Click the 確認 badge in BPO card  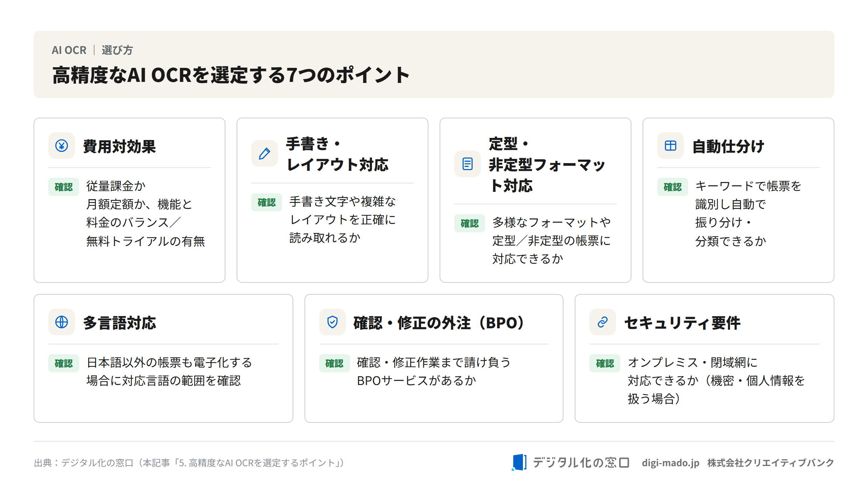click(x=335, y=363)
